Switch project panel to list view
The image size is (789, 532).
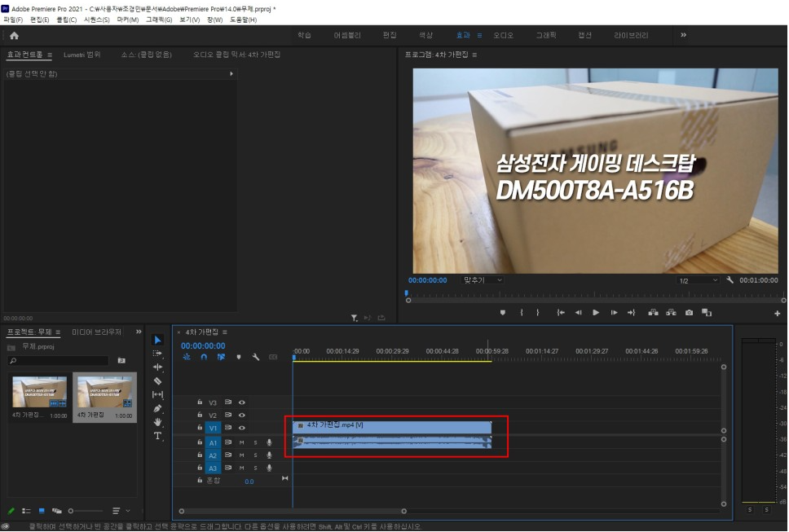coord(26,511)
